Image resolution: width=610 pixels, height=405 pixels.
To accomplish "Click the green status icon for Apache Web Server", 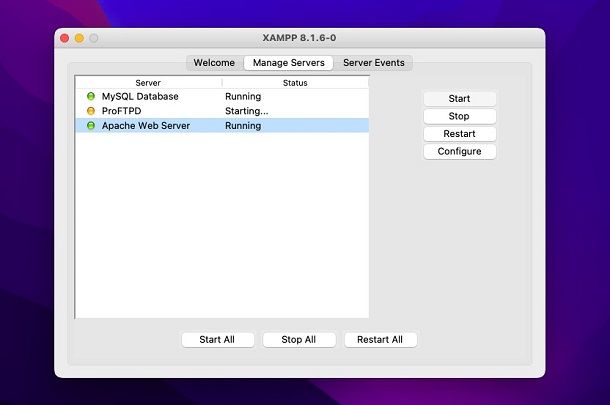I will tap(91, 126).
